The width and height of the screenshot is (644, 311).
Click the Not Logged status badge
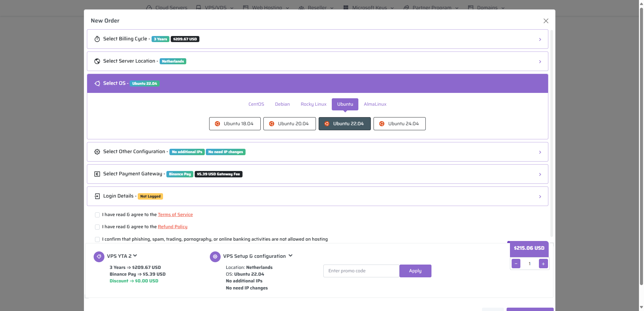(x=150, y=196)
